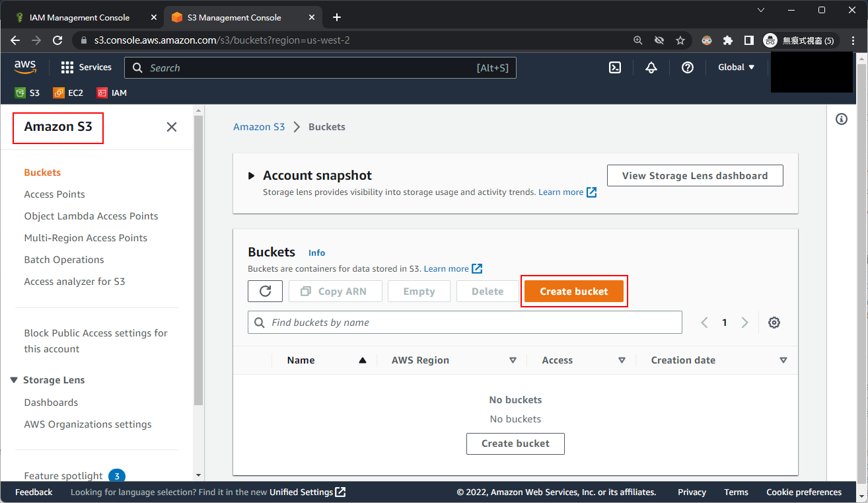Go to previous page of buckets

coord(704,323)
